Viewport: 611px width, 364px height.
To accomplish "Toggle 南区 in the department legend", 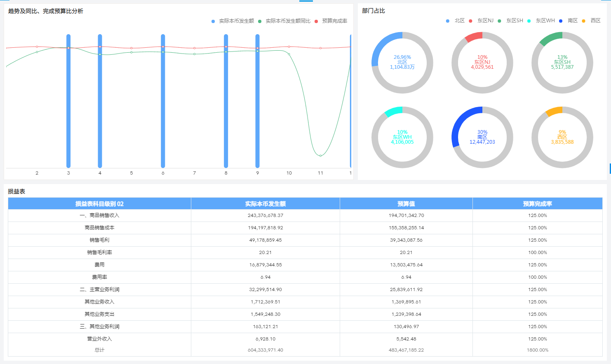I will tap(568, 21).
